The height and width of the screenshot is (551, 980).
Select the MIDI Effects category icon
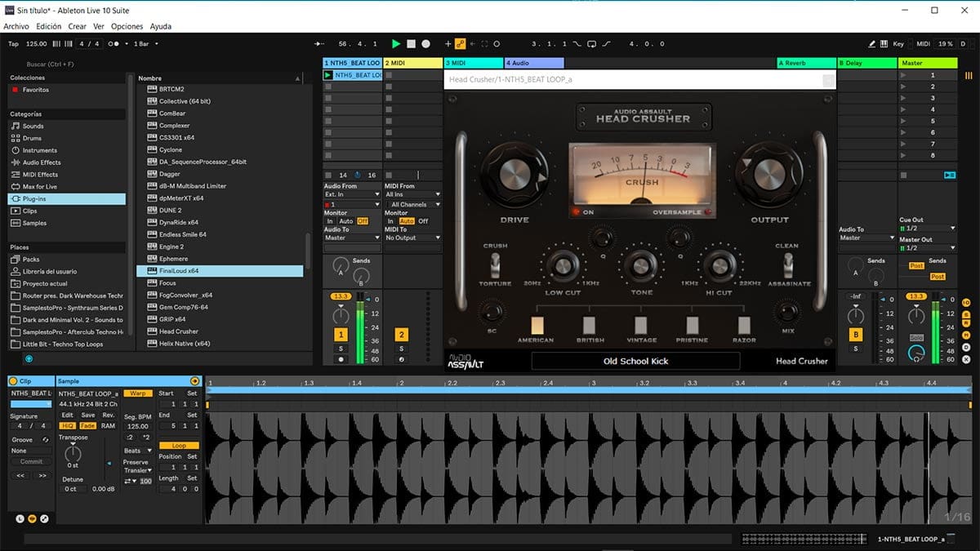point(16,175)
